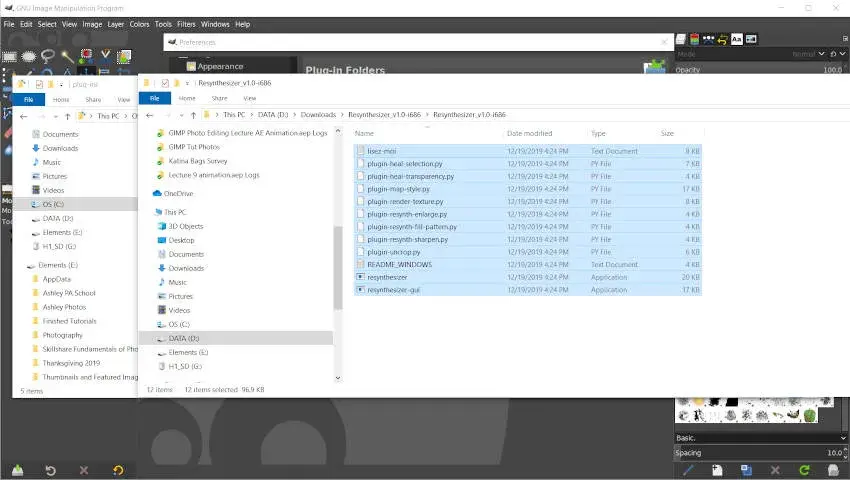Click Delete tool preset X at bottom-left

[x=83, y=470]
